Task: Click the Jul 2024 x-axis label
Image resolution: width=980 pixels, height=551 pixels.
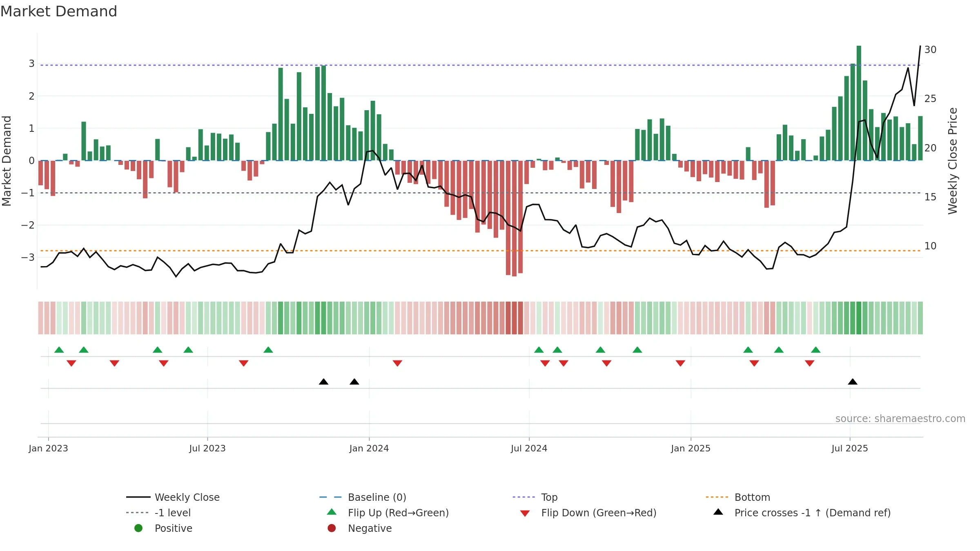Action: coord(529,448)
